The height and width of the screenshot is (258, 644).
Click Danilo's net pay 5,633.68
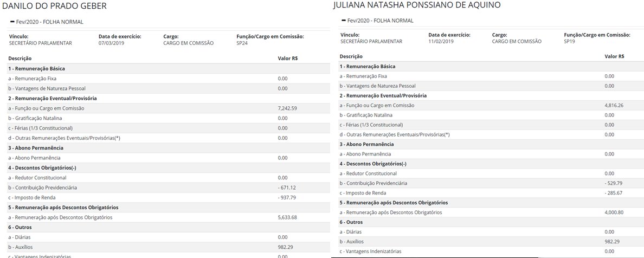288,217
